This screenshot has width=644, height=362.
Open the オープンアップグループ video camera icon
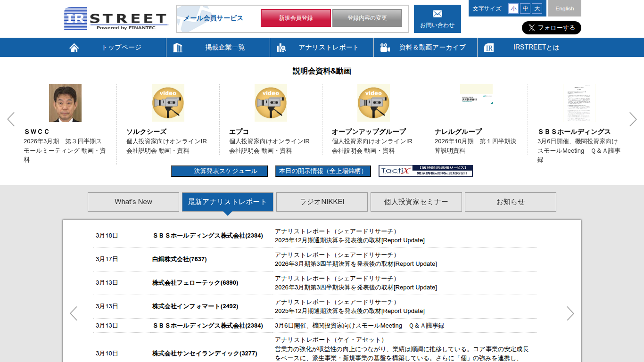pos(373,103)
